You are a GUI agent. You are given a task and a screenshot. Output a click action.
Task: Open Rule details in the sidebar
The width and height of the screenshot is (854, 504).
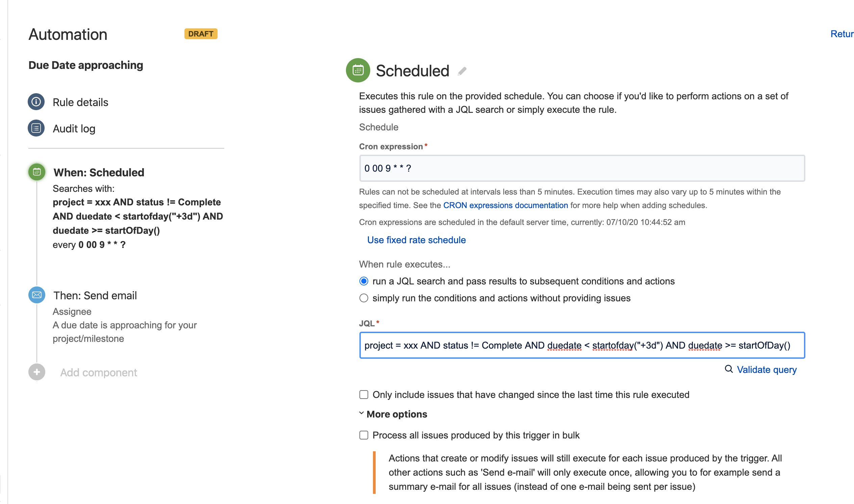[x=80, y=102]
